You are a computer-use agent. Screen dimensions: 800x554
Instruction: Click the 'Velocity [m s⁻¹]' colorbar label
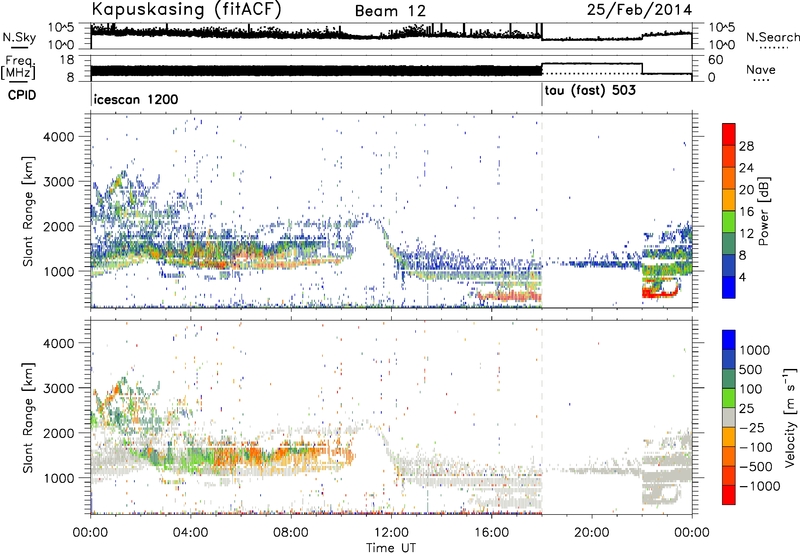[790, 417]
